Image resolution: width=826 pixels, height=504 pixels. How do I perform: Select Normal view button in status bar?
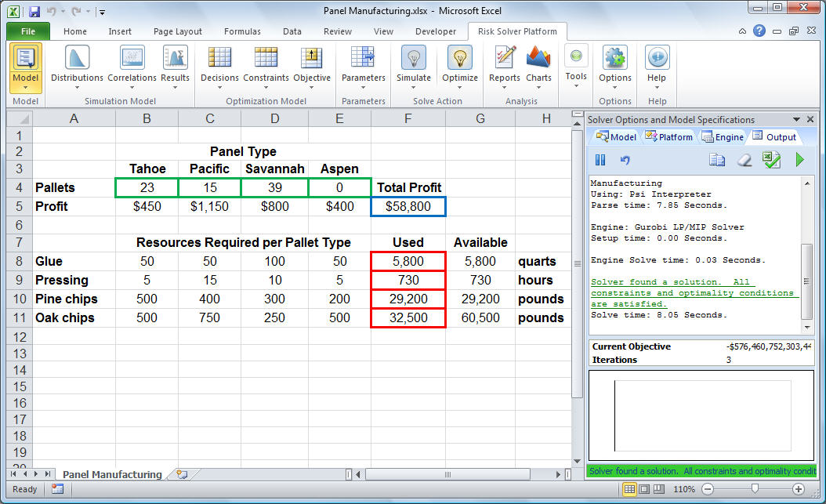tap(629, 489)
